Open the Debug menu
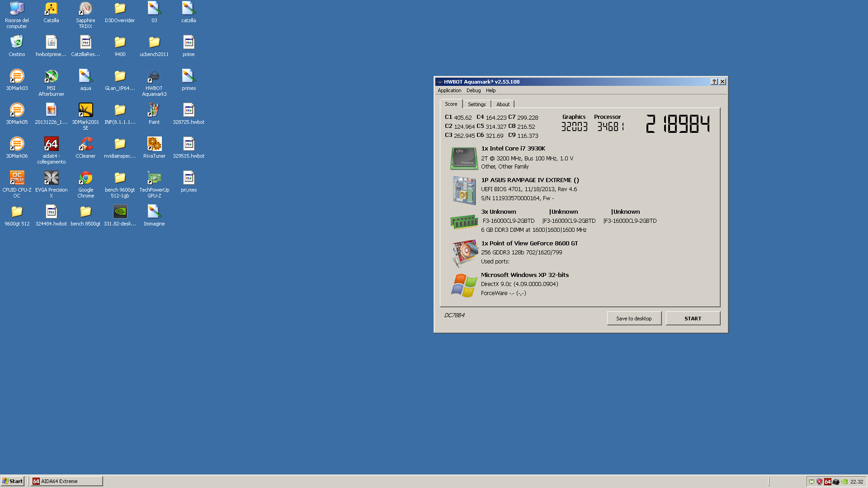 pos(473,90)
